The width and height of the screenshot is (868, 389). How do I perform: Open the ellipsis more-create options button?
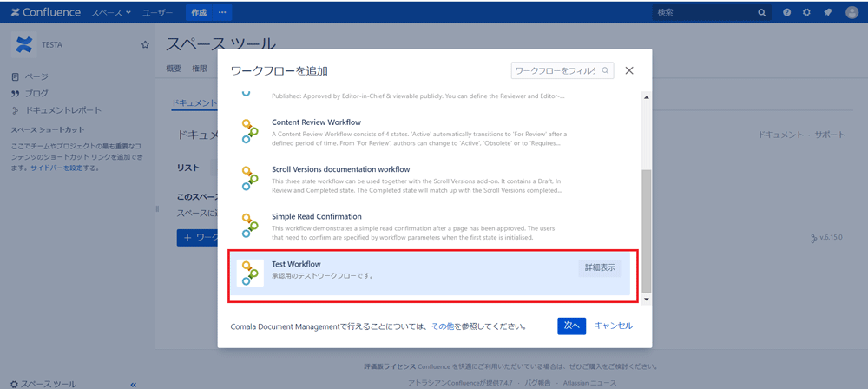222,12
